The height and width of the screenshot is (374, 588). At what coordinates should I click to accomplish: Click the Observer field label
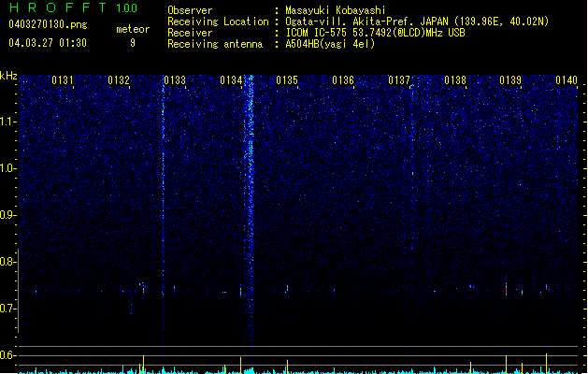(190, 10)
